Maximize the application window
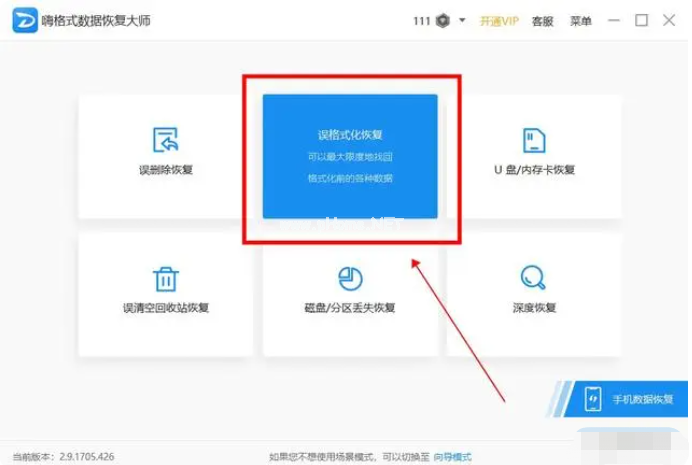 click(x=641, y=20)
